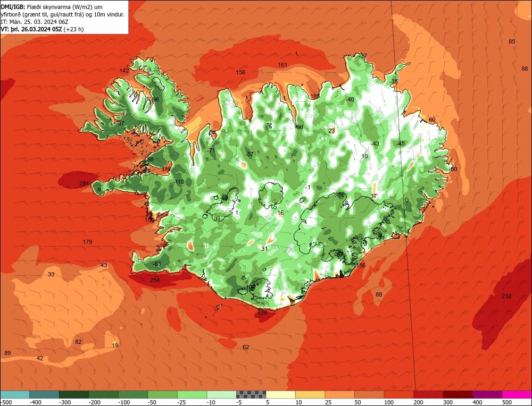
Task: Click the 23 value in north Iceland
Action: pos(331,131)
